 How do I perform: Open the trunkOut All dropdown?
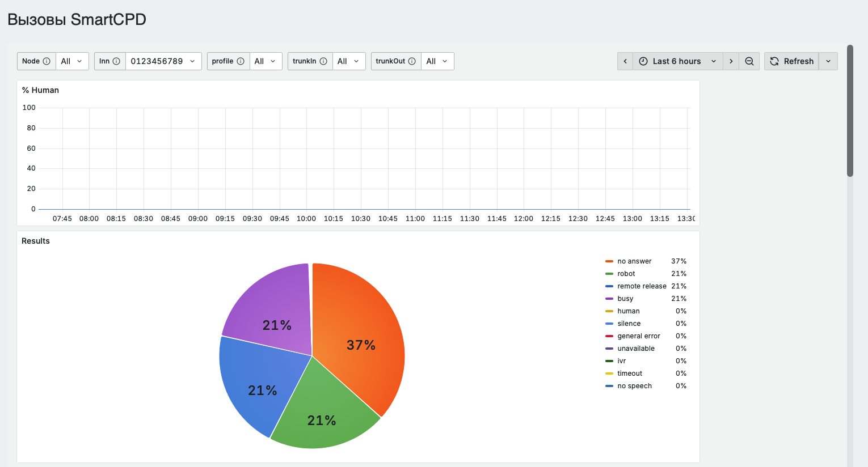click(x=437, y=61)
